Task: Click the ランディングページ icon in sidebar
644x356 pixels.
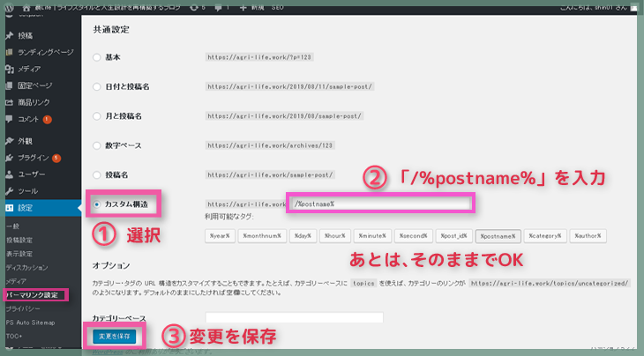Action: (10, 52)
